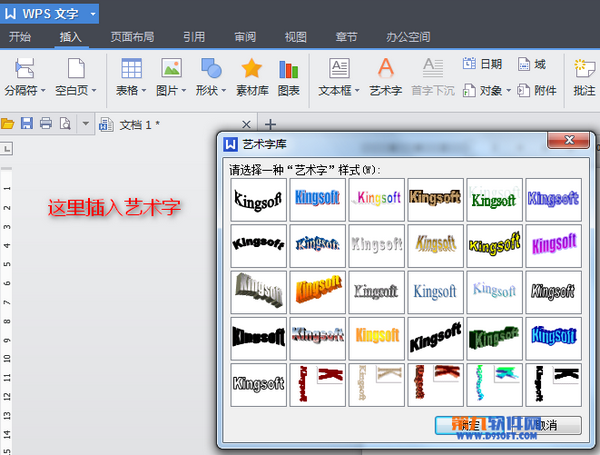The height and width of the screenshot is (455, 600).
Task: Choose the brown textured Kingsoft style
Action: pyautogui.click(x=435, y=200)
